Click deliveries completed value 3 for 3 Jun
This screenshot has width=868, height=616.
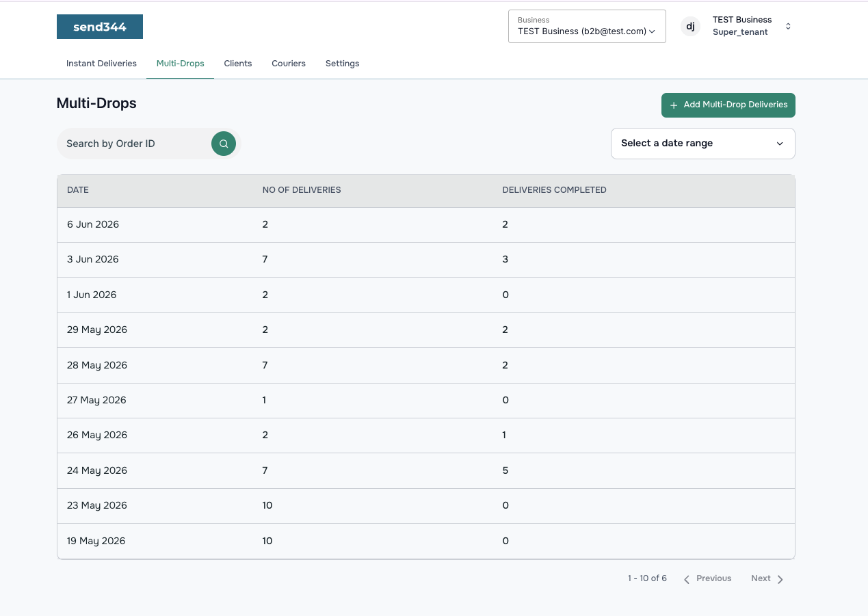505,259
